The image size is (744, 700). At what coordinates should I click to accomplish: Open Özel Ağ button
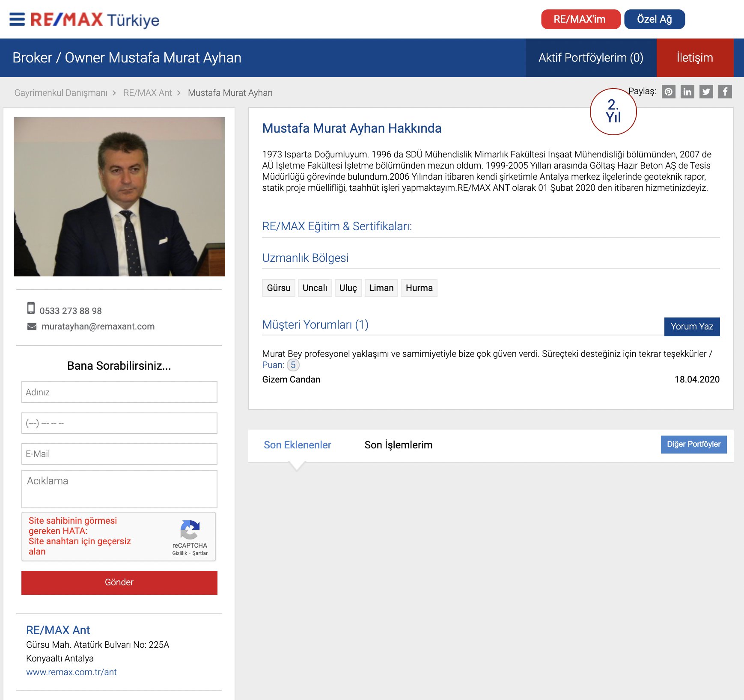655,19
